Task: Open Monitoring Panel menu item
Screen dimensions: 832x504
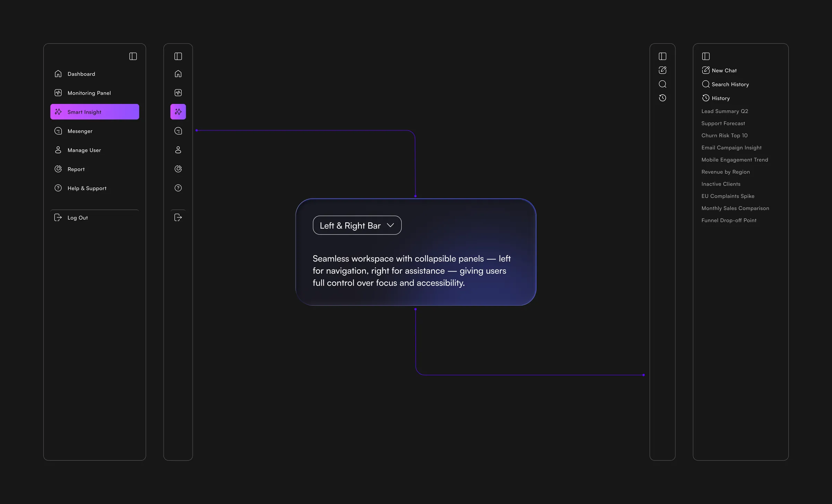Action: pyautogui.click(x=95, y=93)
